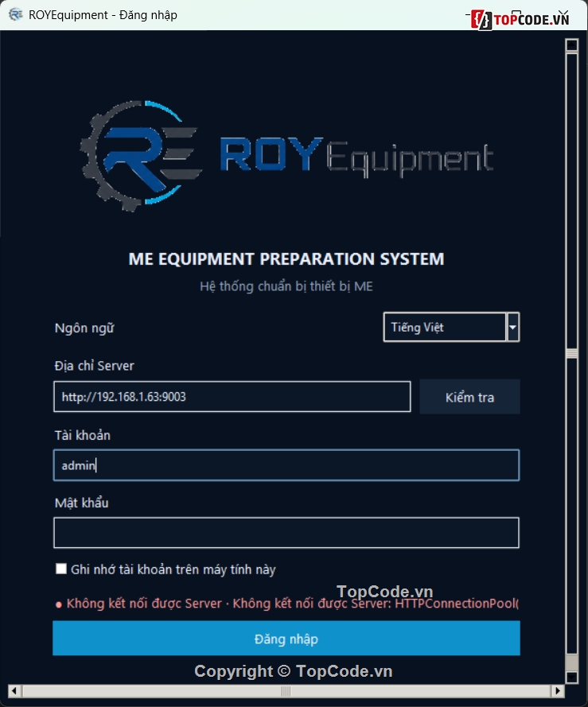
Task: Click the vertical scrollbar up arrow
Action: point(572,45)
